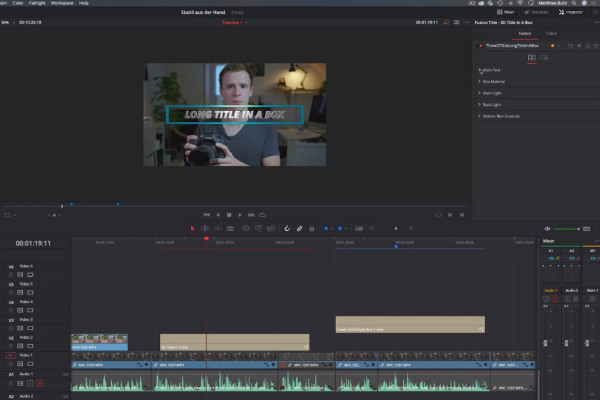
Task: Switch to Fusion tab in the Inspector
Action: [525, 34]
